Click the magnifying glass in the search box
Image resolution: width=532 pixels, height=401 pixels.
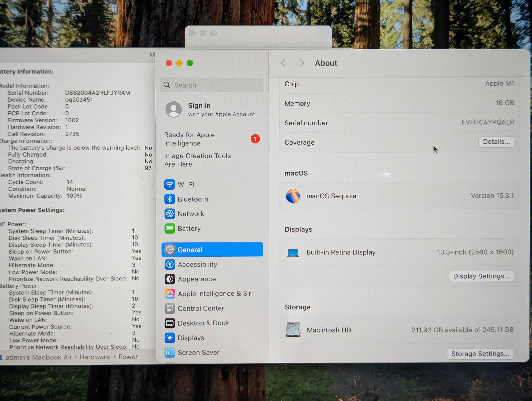[167, 85]
